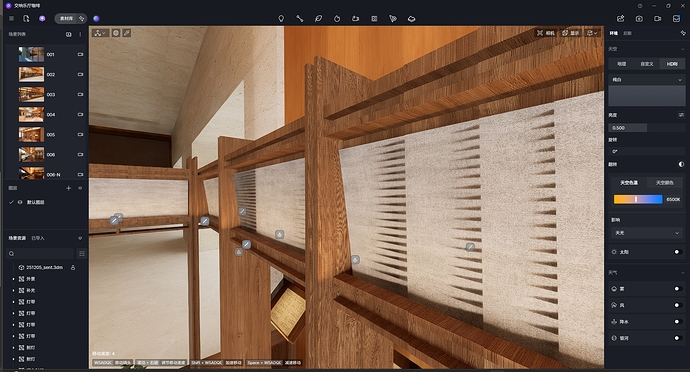Click lock icon beside 251205_sent.3dm
This screenshot has width=690, height=372.
coord(73,267)
